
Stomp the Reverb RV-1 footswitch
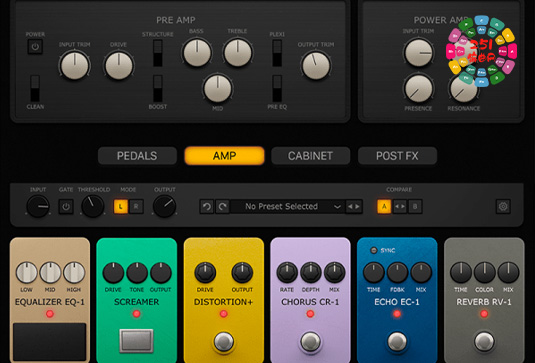pyautogui.click(x=484, y=342)
